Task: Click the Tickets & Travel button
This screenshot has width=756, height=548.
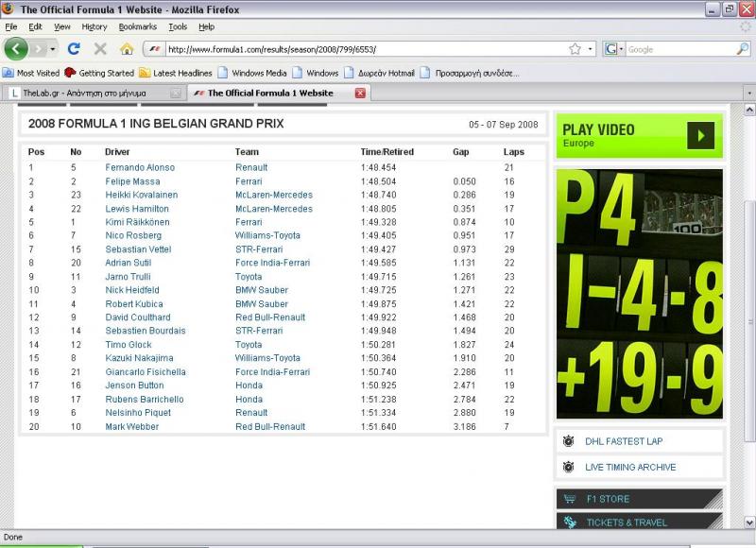Action: point(640,521)
